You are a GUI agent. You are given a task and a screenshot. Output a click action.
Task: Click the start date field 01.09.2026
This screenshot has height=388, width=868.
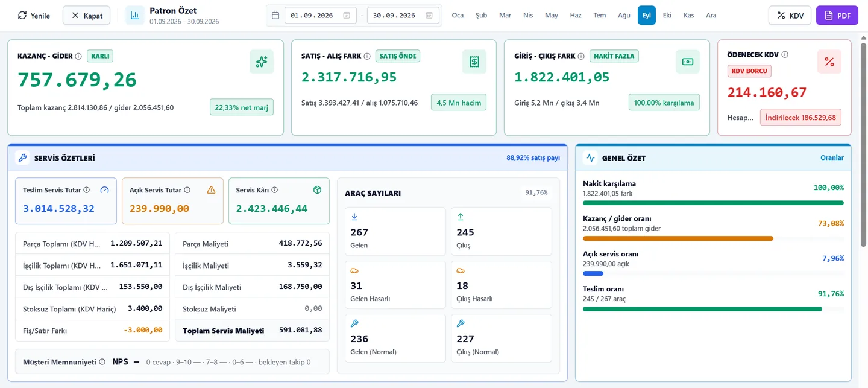tap(320, 16)
